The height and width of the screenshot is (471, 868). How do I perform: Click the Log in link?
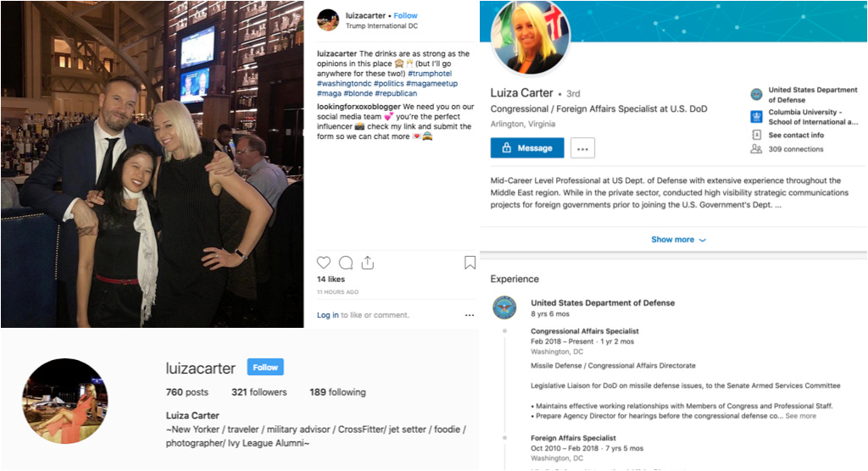(x=328, y=315)
